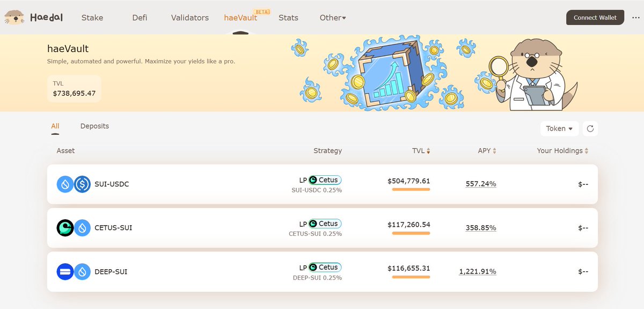
Task: Open the Stake page
Action: (x=92, y=18)
